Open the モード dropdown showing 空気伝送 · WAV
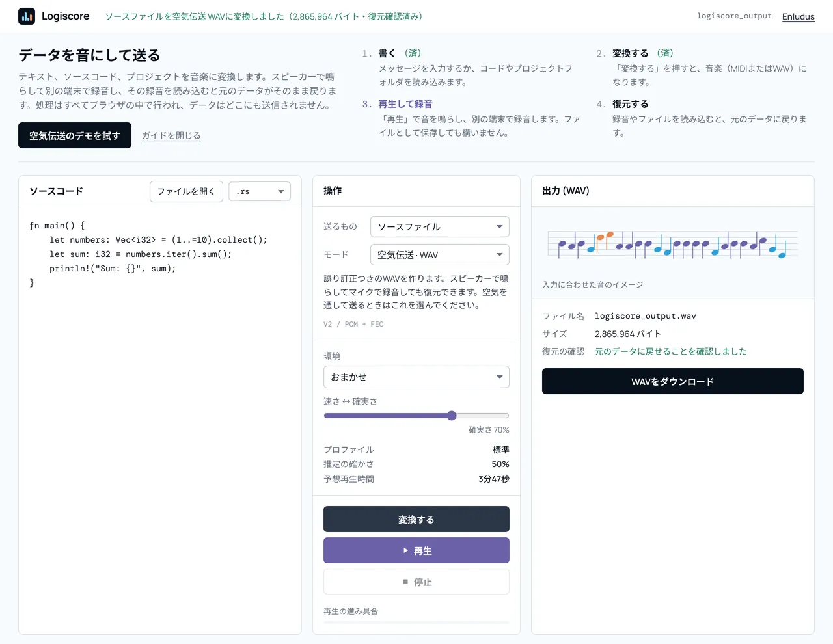 tap(440, 255)
